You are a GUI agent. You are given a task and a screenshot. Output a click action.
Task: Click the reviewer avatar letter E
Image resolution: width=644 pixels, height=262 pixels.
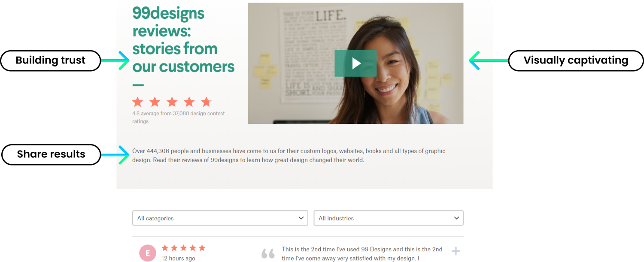pyautogui.click(x=148, y=253)
